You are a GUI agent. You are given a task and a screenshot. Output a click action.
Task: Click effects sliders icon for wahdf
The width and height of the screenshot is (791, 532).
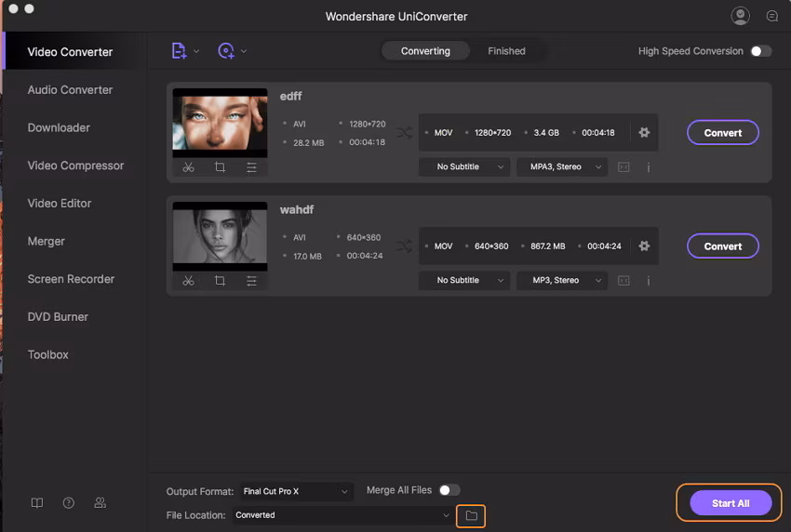tap(251, 281)
